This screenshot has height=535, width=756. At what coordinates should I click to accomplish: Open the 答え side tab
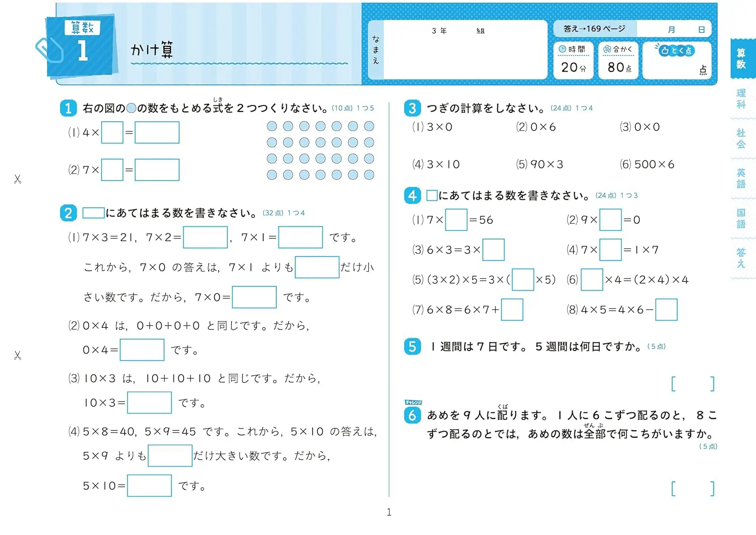click(741, 258)
